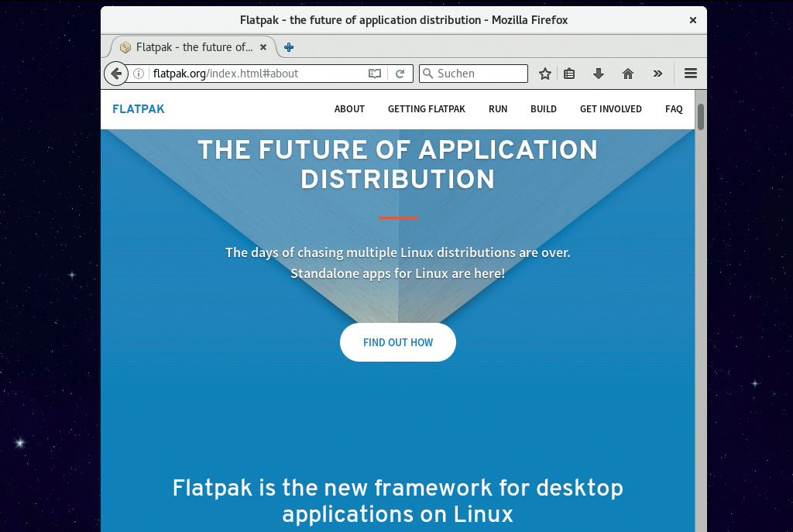The height and width of the screenshot is (532, 793).
Task: Click the page vertical scrollbar thumb
Action: 700,117
